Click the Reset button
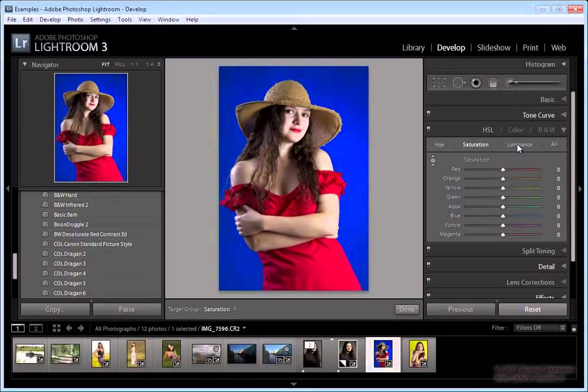Viewport: 588px width, 392px height. click(532, 309)
